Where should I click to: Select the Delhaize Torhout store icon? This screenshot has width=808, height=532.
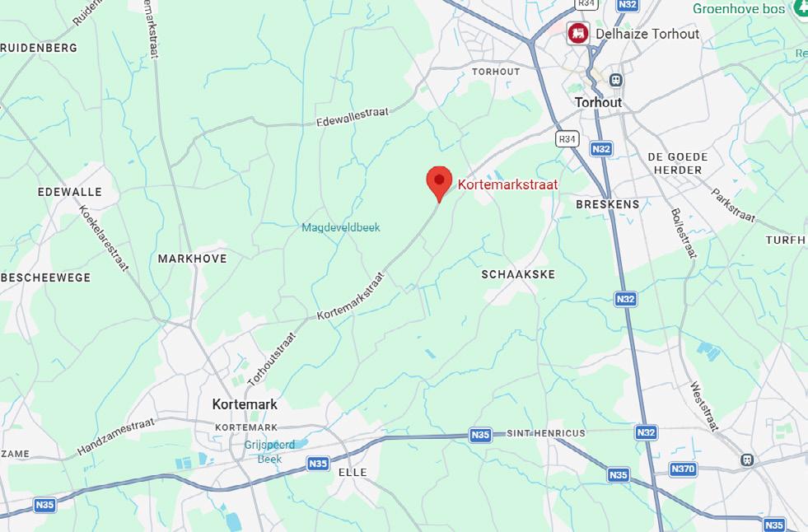pyautogui.click(x=578, y=34)
